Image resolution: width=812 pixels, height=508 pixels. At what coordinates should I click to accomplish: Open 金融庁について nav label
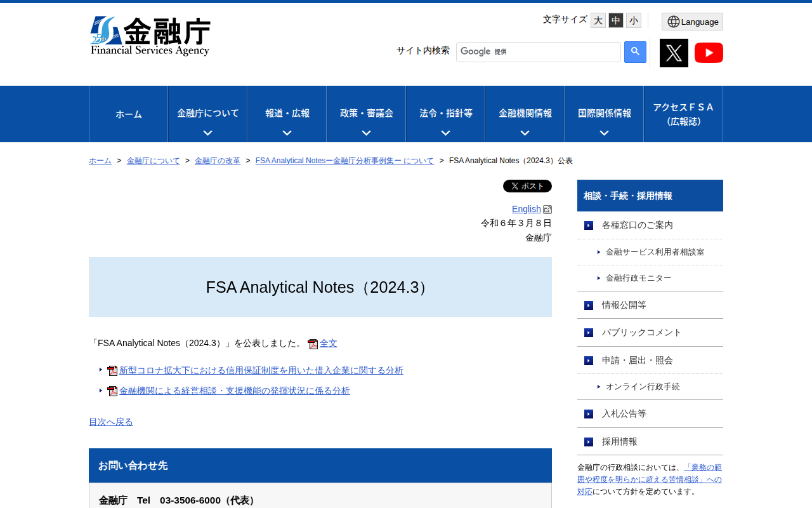(208, 113)
